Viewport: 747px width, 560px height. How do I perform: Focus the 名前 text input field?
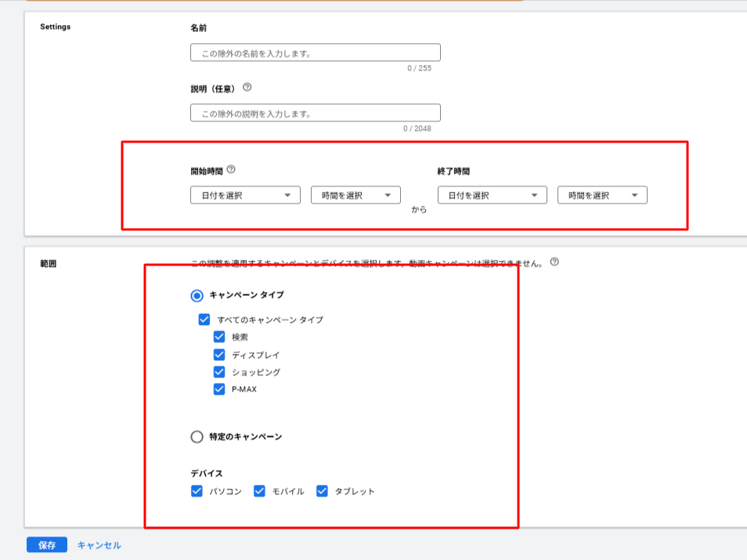(315, 53)
